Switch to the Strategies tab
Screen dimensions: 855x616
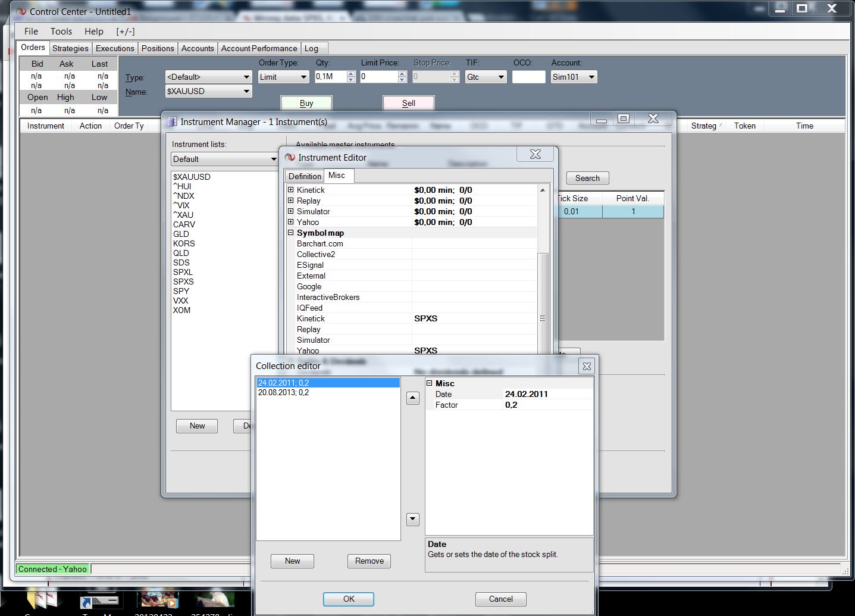70,48
